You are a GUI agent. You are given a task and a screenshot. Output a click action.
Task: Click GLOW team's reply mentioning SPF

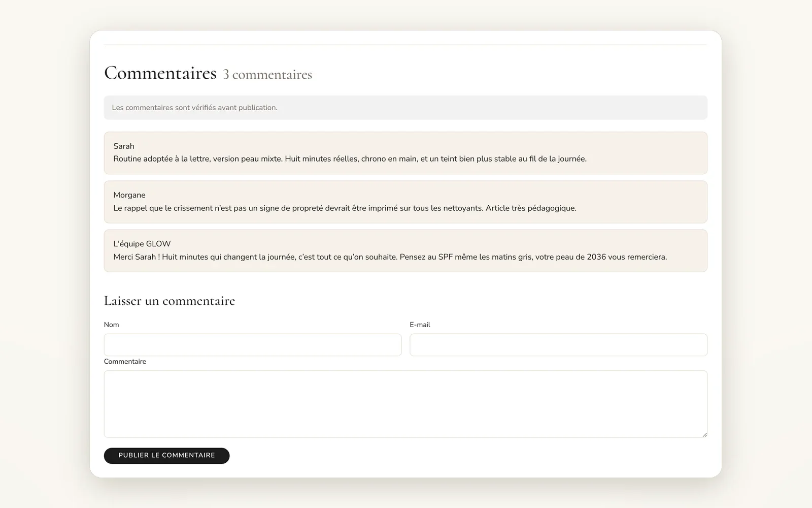coord(390,257)
